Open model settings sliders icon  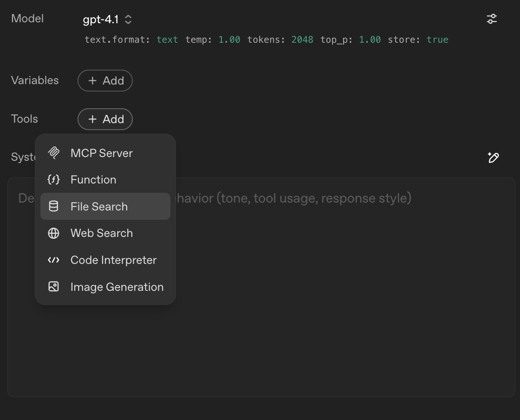click(x=492, y=19)
